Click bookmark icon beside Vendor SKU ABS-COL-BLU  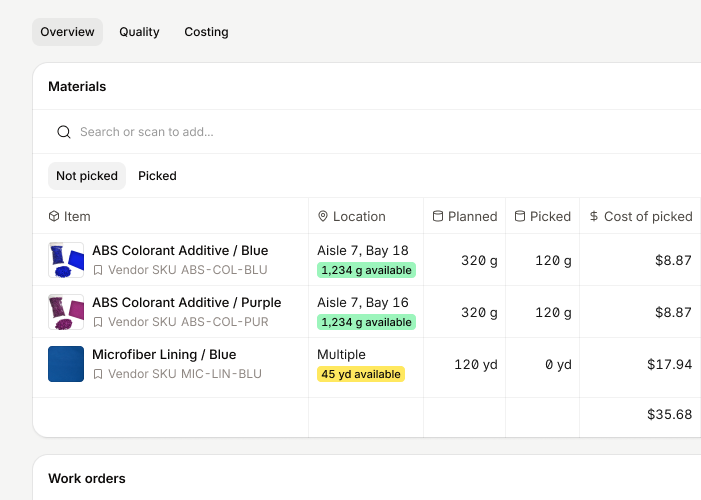pos(98,270)
